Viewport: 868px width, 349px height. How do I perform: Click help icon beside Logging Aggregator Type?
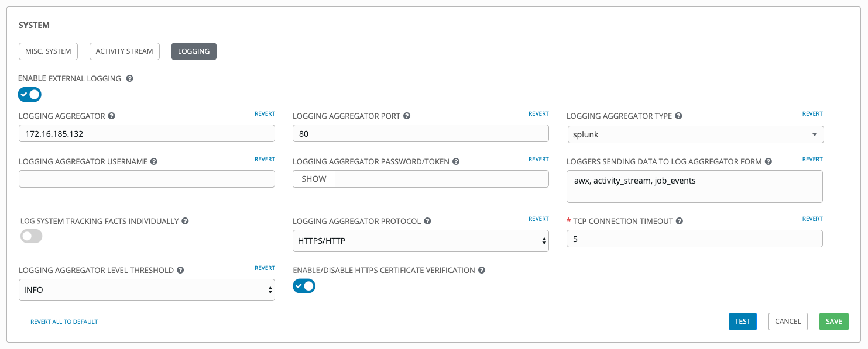click(x=678, y=116)
